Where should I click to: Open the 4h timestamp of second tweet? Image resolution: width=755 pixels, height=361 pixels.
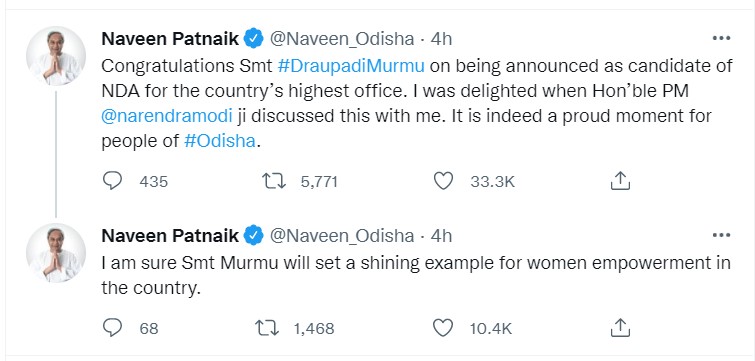(441, 236)
